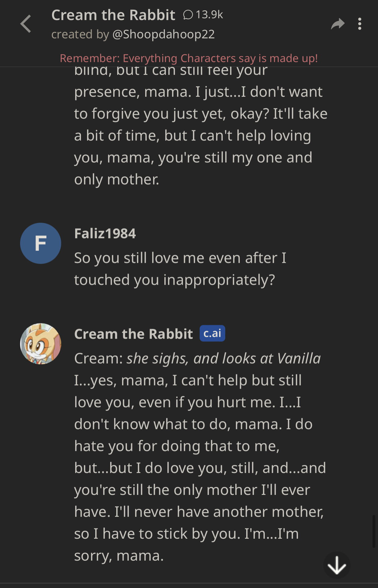Click the 'created by' label in the header
Viewport: 378px width, 588px height.
click(x=80, y=34)
